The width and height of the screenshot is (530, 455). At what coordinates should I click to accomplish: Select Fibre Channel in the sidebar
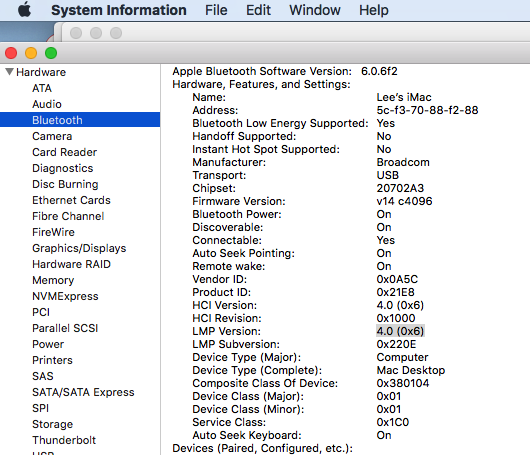68,216
